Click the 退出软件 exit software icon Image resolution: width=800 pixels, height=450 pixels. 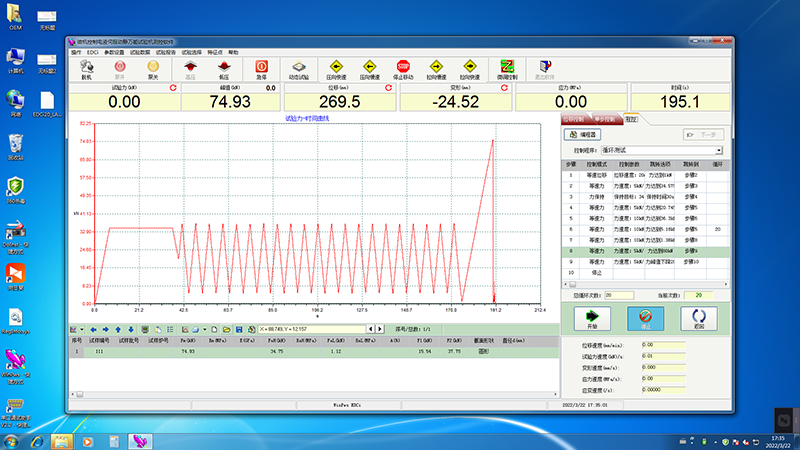[x=545, y=68]
